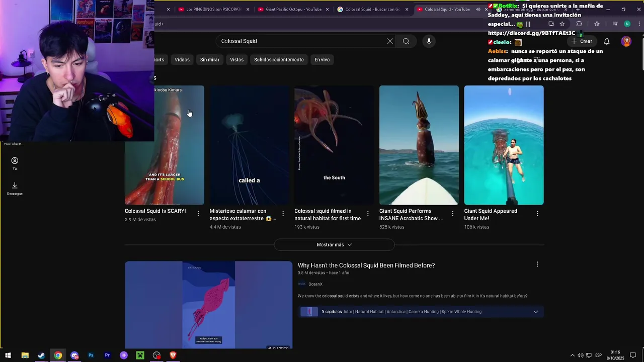Open the Tú sidebar item
The height and width of the screenshot is (362, 644).
point(15,163)
